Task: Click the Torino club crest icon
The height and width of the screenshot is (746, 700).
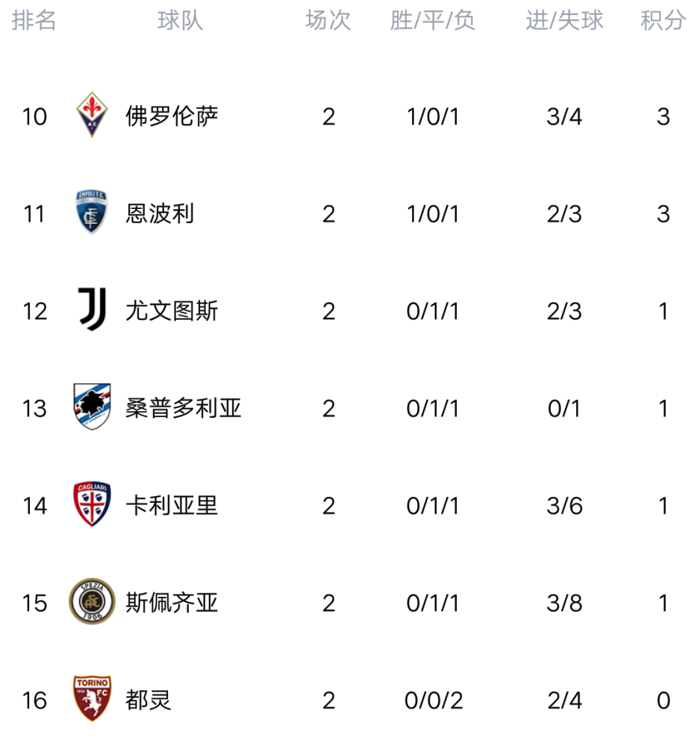Action: (x=92, y=699)
